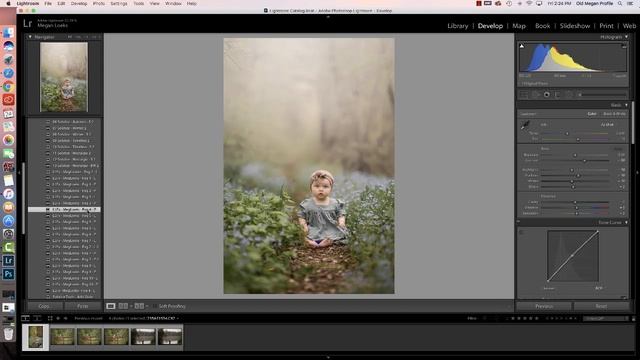This screenshot has height=360, width=640.
Task: Open the File menu
Action: coord(48,3)
